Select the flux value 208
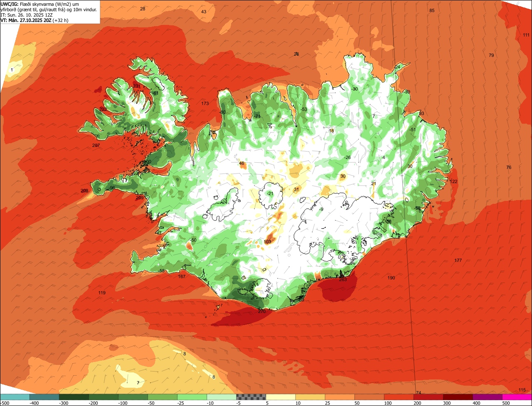This screenshot has height=406, width=532. [x=84, y=191]
